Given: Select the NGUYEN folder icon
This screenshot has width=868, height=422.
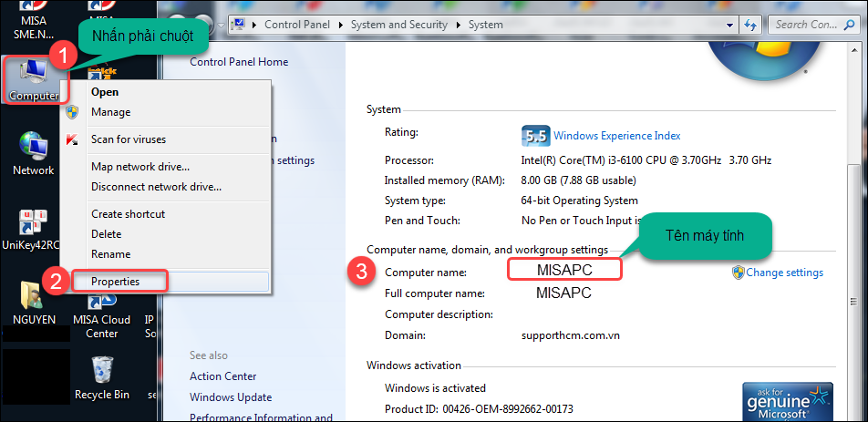Looking at the screenshot, I should pos(34,303).
